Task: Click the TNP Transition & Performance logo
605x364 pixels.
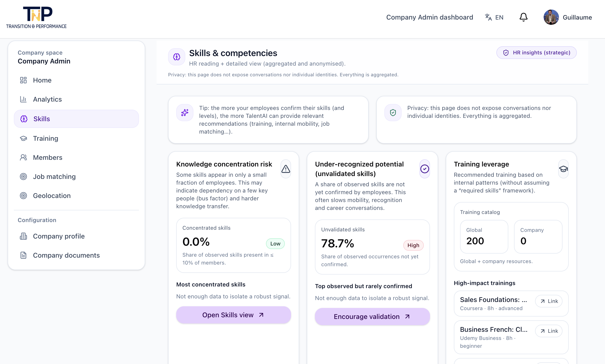Action: pyautogui.click(x=36, y=17)
